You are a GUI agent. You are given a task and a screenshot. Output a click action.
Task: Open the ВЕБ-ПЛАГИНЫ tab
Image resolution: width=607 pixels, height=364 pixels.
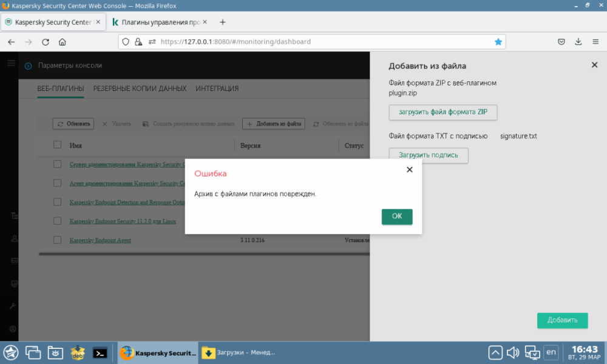click(x=61, y=89)
